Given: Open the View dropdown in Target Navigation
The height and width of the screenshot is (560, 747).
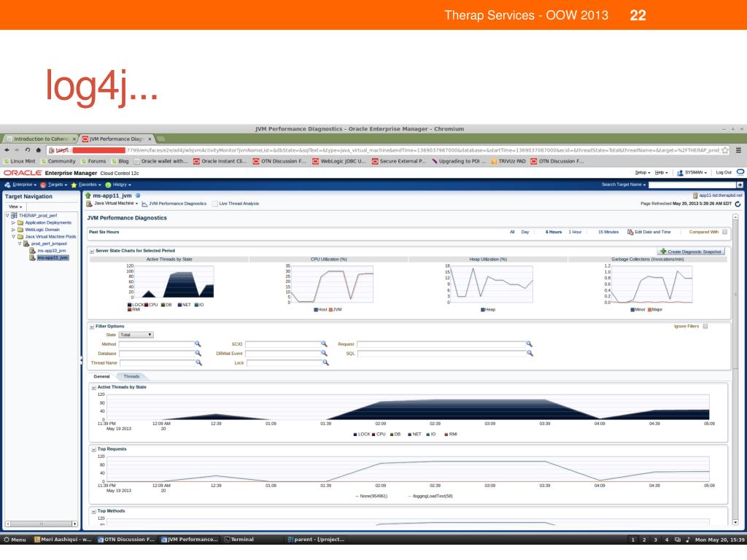Looking at the screenshot, I should click(16, 206).
